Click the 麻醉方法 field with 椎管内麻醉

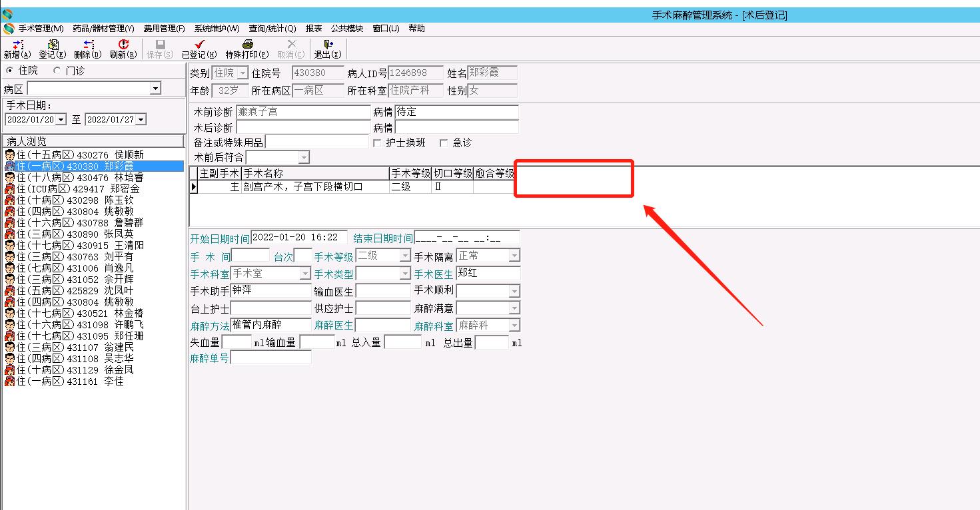click(271, 326)
